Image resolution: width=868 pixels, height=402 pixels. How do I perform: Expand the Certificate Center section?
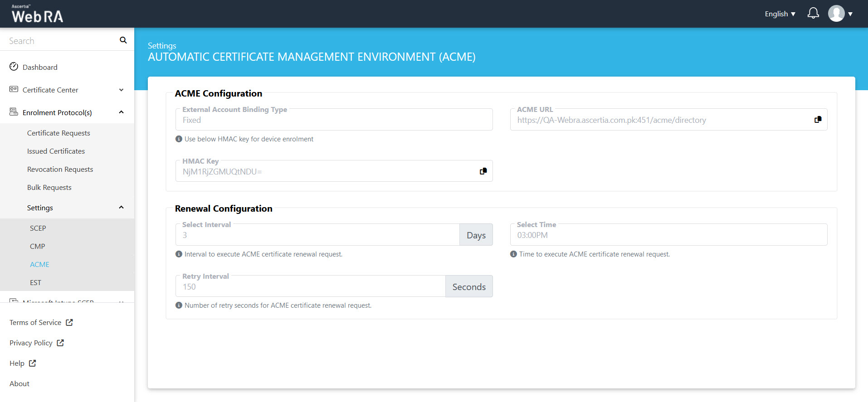tap(121, 90)
